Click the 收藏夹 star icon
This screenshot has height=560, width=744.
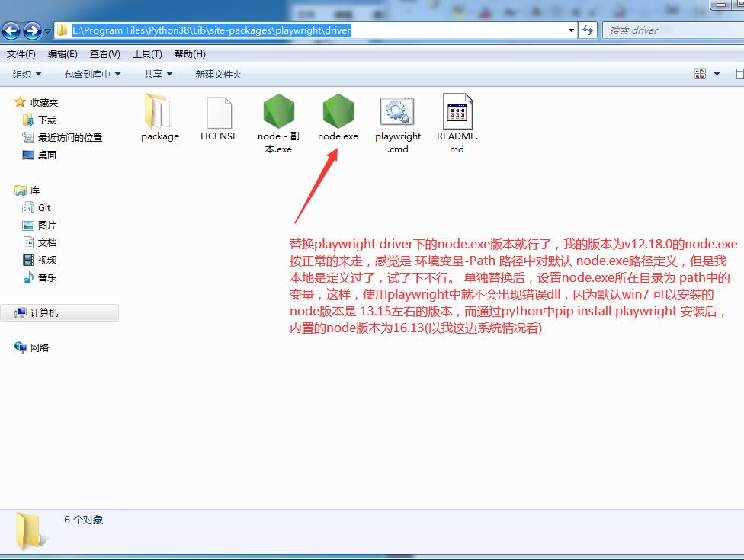20,102
